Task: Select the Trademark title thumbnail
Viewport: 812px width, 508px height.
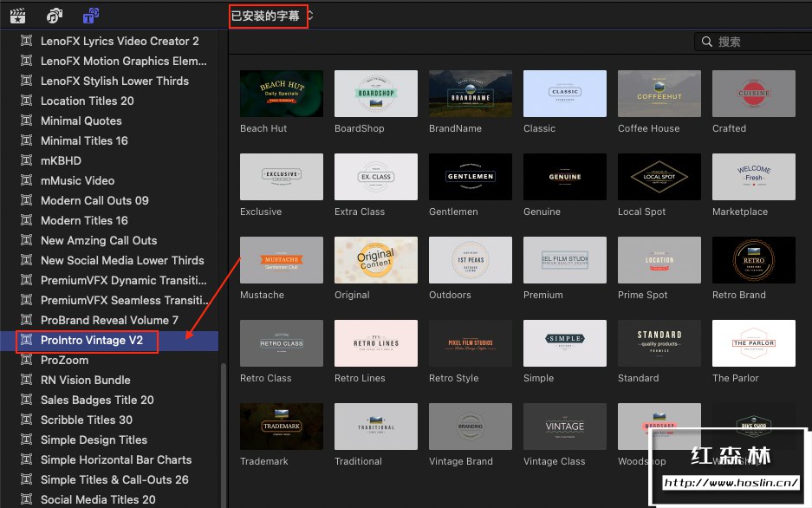Action: 282,427
